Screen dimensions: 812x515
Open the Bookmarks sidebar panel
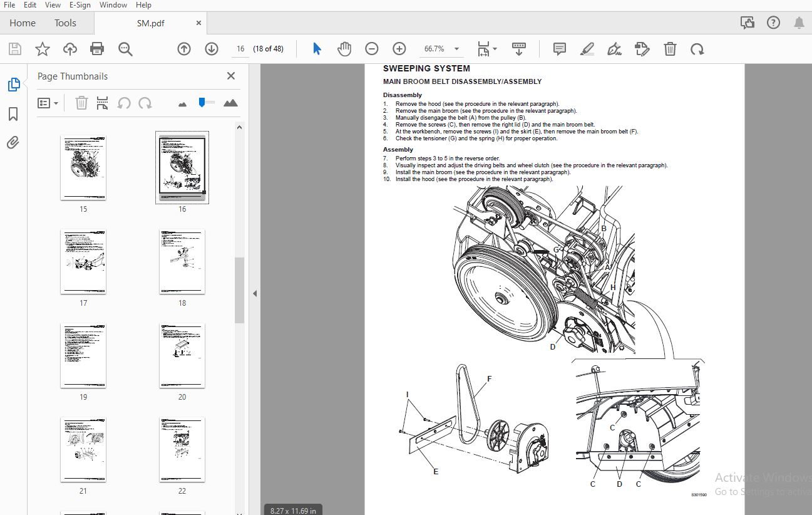[x=13, y=114]
